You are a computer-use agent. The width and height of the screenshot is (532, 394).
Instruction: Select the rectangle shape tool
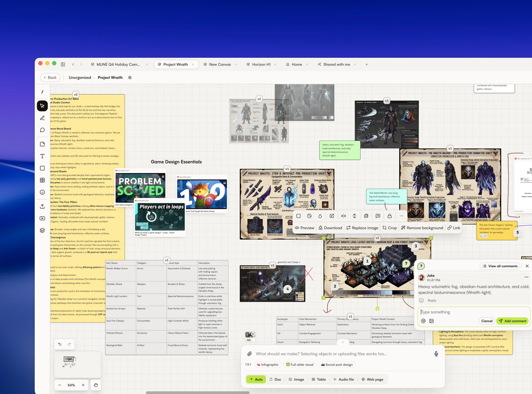[42, 168]
